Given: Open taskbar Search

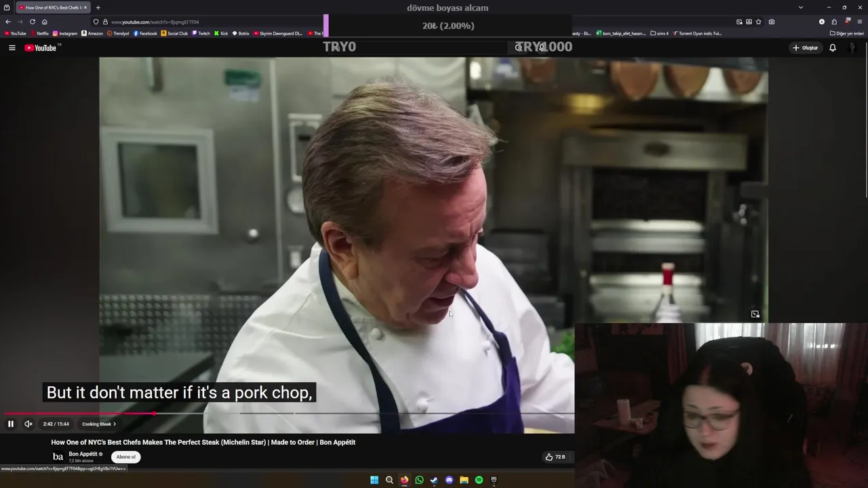Looking at the screenshot, I should coord(389,480).
